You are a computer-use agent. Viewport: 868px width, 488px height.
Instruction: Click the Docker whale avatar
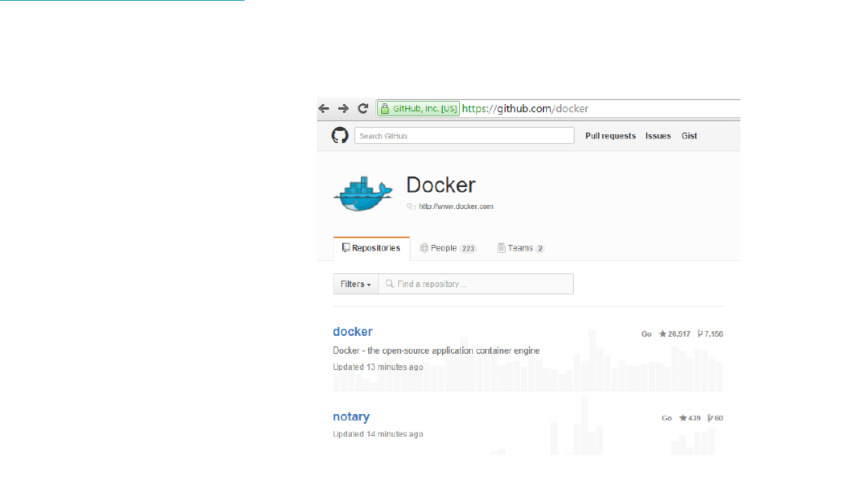362,194
